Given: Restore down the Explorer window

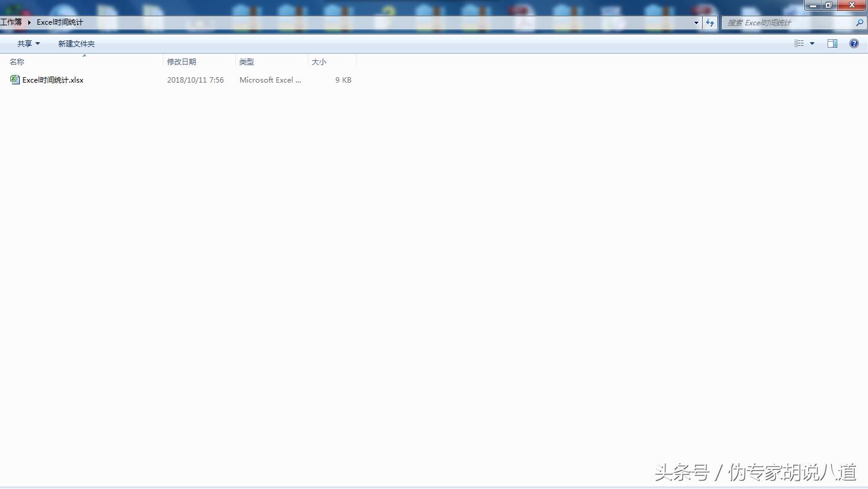Looking at the screenshot, I should [x=829, y=5].
